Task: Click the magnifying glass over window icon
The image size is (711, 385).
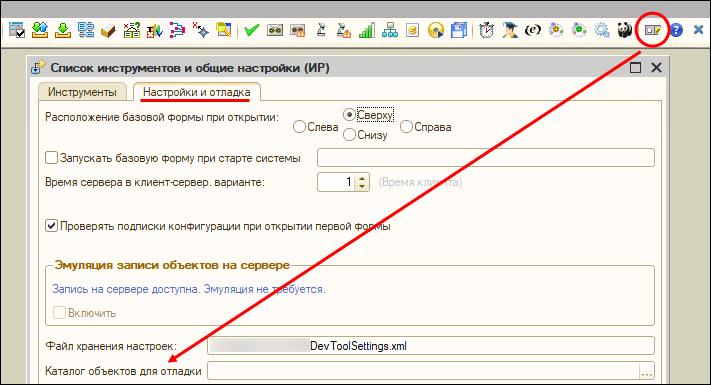Action: click(x=223, y=30)
